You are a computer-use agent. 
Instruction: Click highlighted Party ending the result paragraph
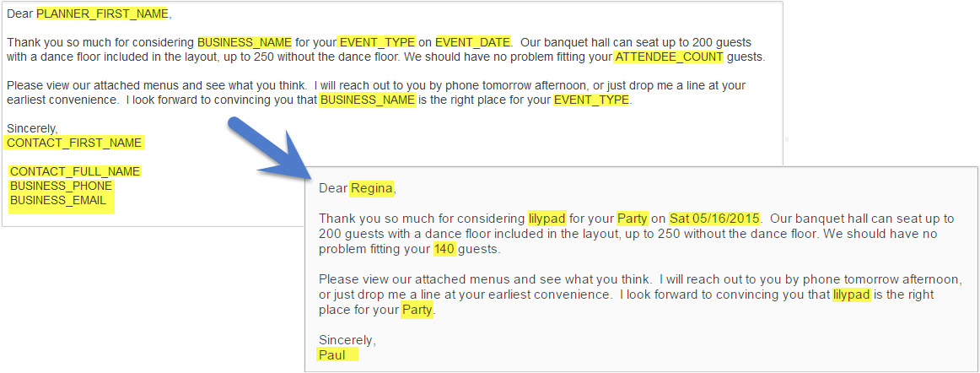pos(417,310)
